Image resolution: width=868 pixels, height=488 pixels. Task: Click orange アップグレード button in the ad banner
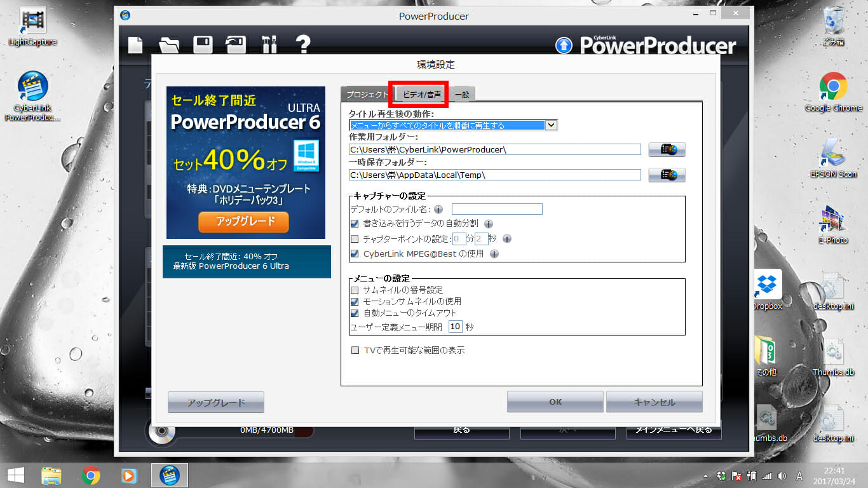(x=243, y=221)
